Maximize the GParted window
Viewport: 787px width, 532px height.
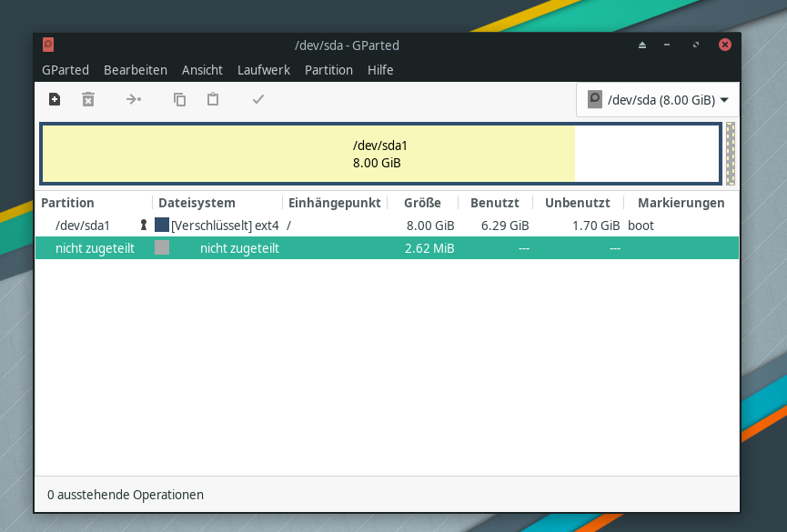(x=696, y=45)
